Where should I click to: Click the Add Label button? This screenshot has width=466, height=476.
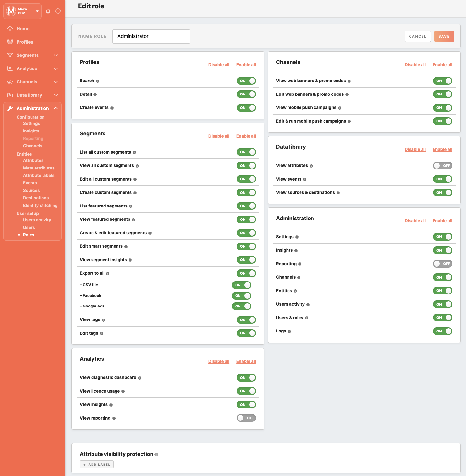pyautogui.click(x=97, y=464)
